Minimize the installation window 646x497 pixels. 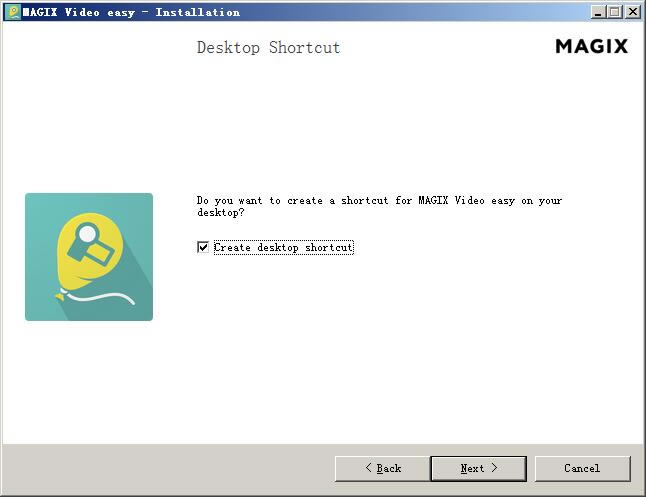click(598, 12)
